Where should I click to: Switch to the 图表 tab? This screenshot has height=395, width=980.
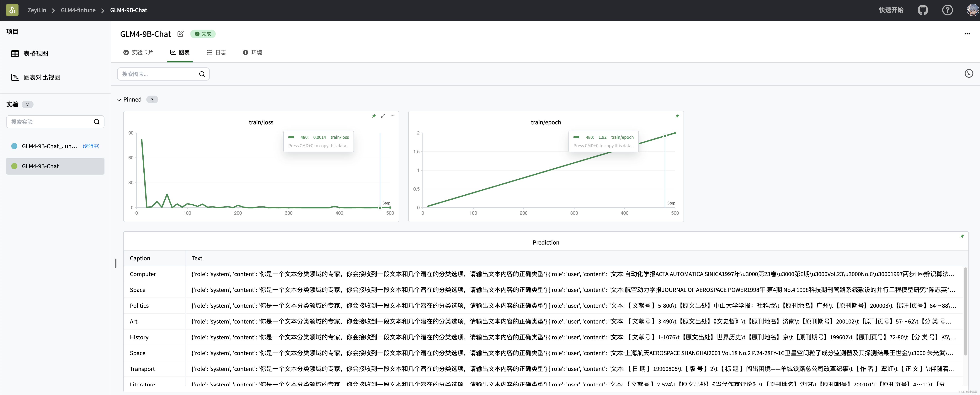pos(180,52)
